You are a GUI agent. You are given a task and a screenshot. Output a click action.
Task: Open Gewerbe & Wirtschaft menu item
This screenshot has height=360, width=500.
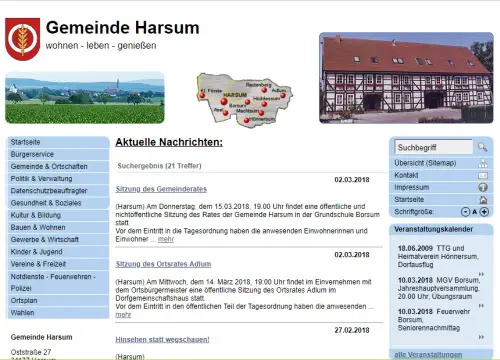point(58,240)
